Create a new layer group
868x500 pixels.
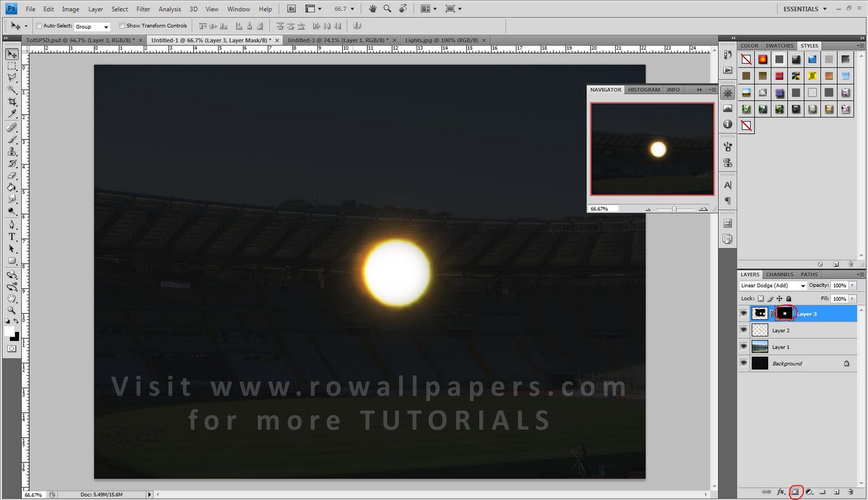822,492
